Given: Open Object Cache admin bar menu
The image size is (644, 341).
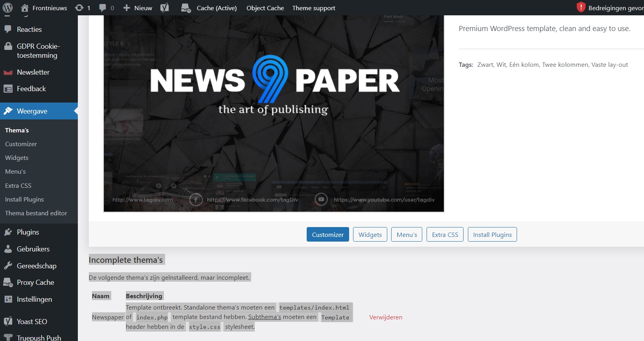Looking at the screenshot, I should 265,8.
